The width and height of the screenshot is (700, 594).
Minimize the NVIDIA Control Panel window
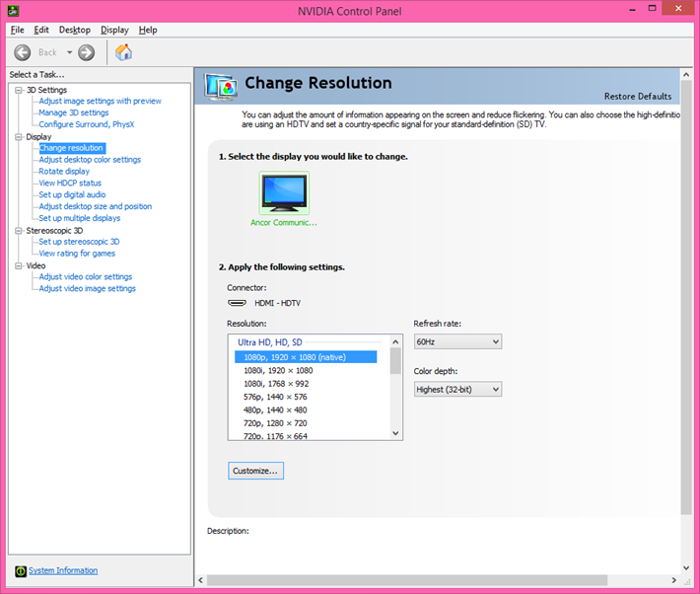coord(632,9)
